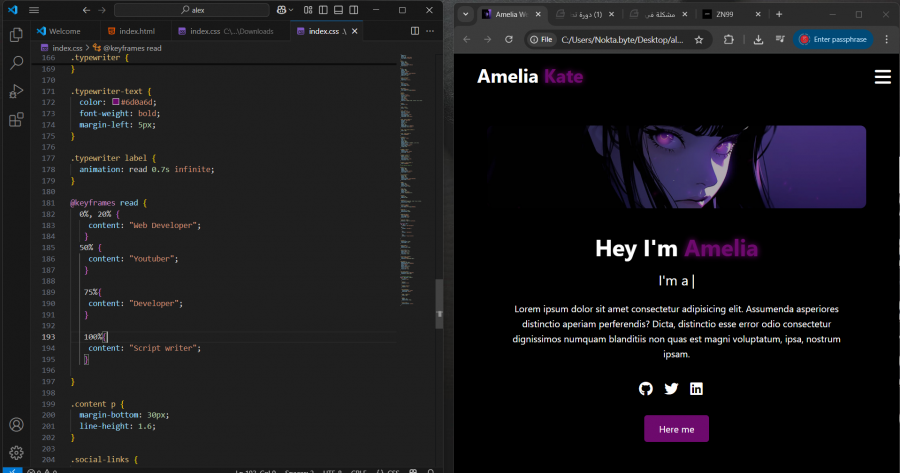Toggle the primary sidebar layout button
Screen dimensions: 900x473
(x=324, y=10)
